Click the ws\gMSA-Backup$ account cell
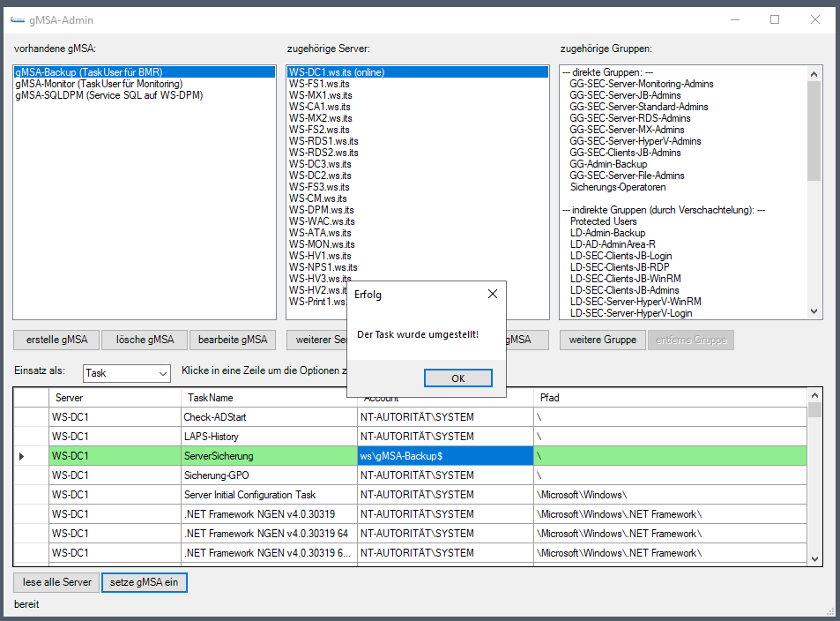Image resolution: width=840 pixels, height=621 pixels. (x=445, y=456)
